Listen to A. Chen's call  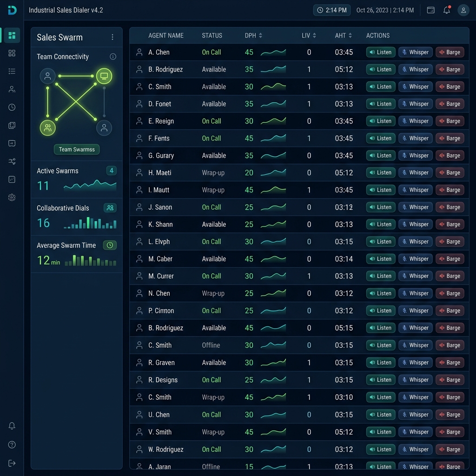(380, 52)
